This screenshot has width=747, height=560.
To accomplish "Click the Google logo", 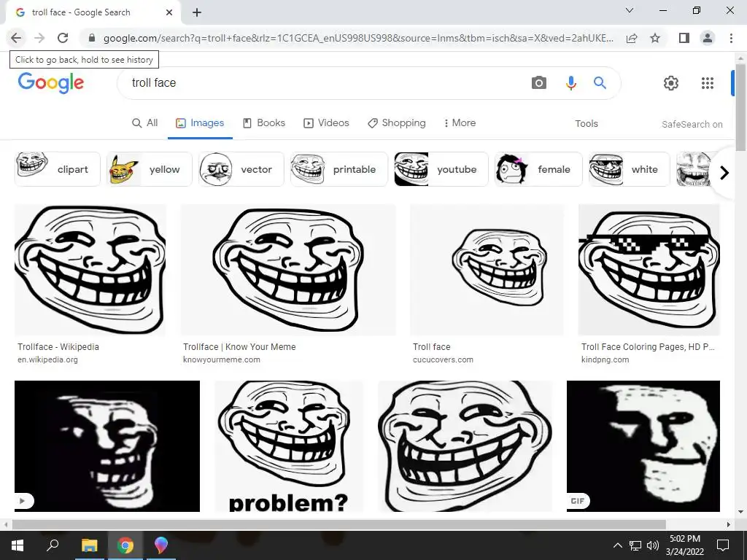I will pyautogui.click(x=51, y=83).
